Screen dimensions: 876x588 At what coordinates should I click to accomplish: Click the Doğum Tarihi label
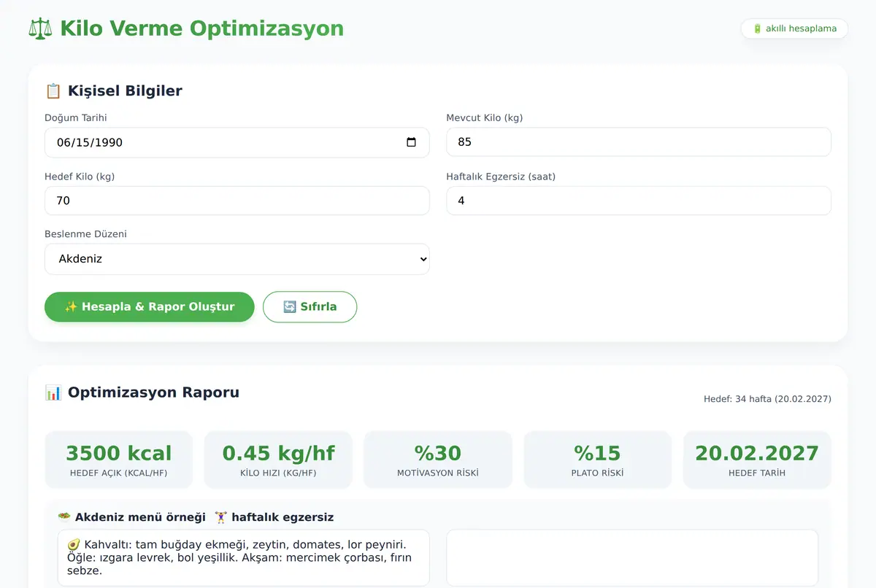coord(76,117)
